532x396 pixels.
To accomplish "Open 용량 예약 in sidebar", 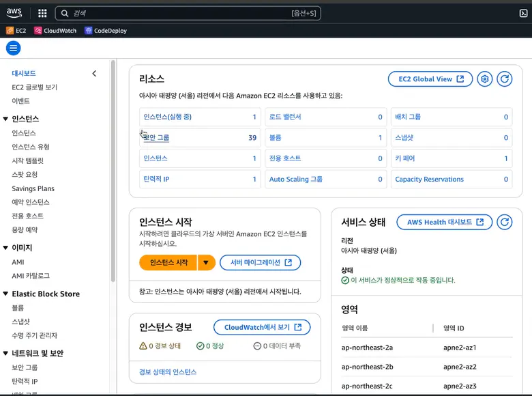I will click(25, 229).
